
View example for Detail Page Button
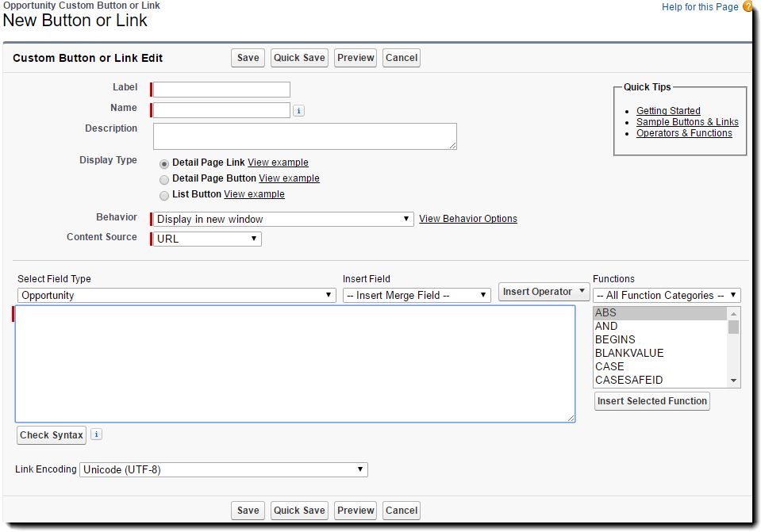(x=290, y=178)
